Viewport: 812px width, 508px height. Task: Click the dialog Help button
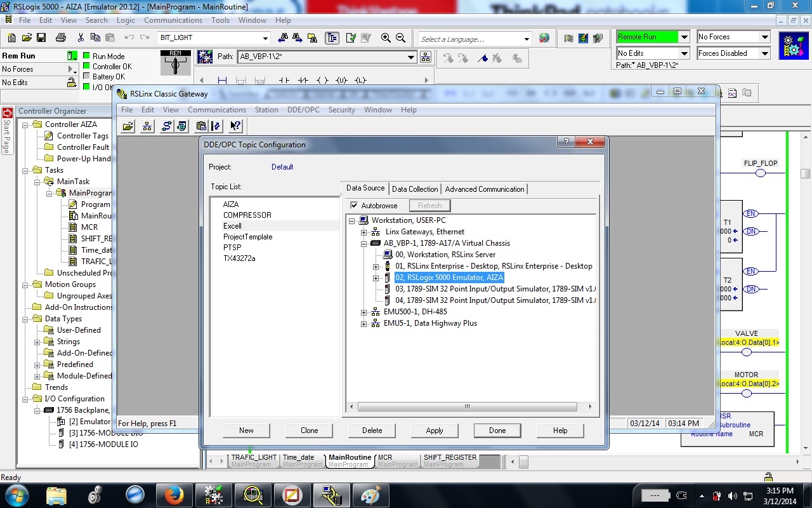[x=560, y=431]
